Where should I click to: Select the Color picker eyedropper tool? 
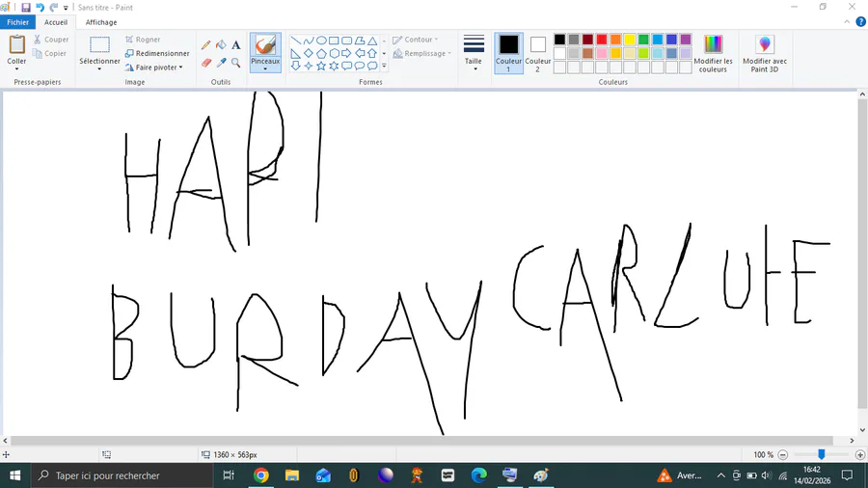[221, 63]
